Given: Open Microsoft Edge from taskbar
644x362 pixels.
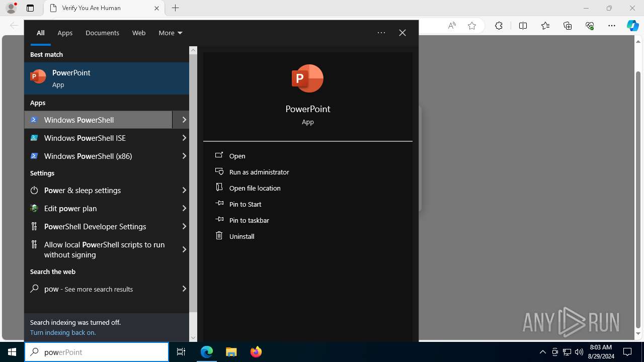Looking at the screenshot, I should click(207, 352).
